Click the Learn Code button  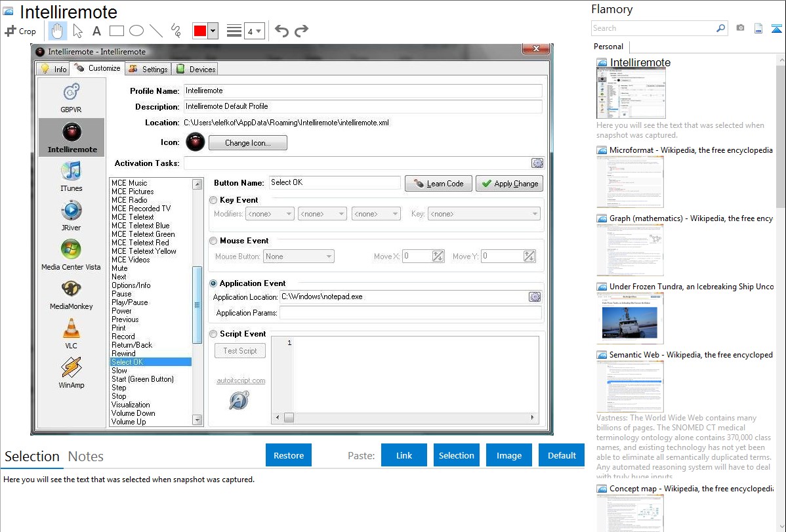[438, 184]
